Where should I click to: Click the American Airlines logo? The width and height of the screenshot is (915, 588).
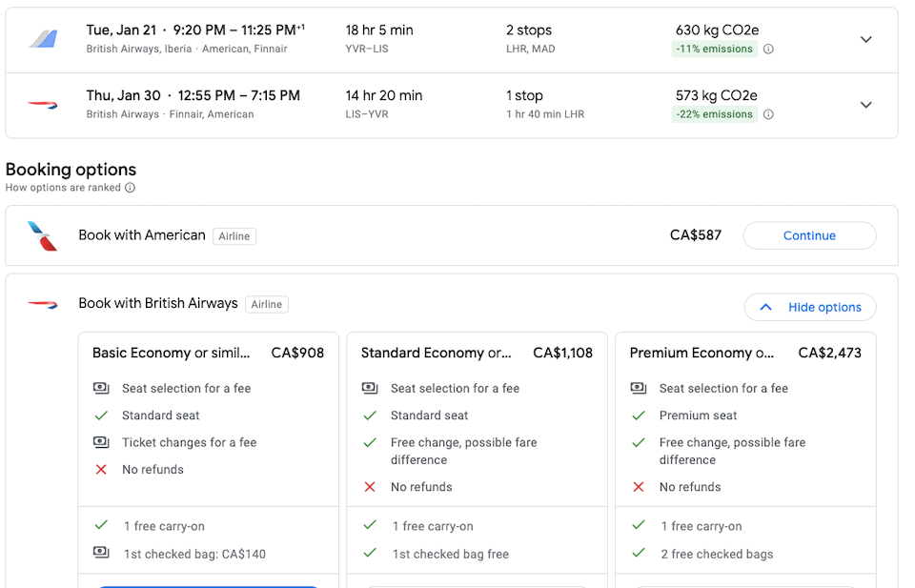(x=42, y=235)
